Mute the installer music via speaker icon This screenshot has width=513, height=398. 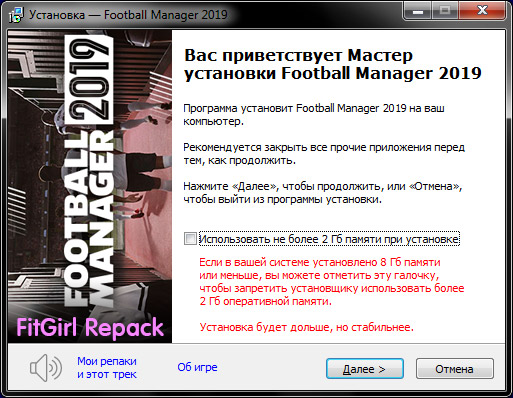(46, 368)
